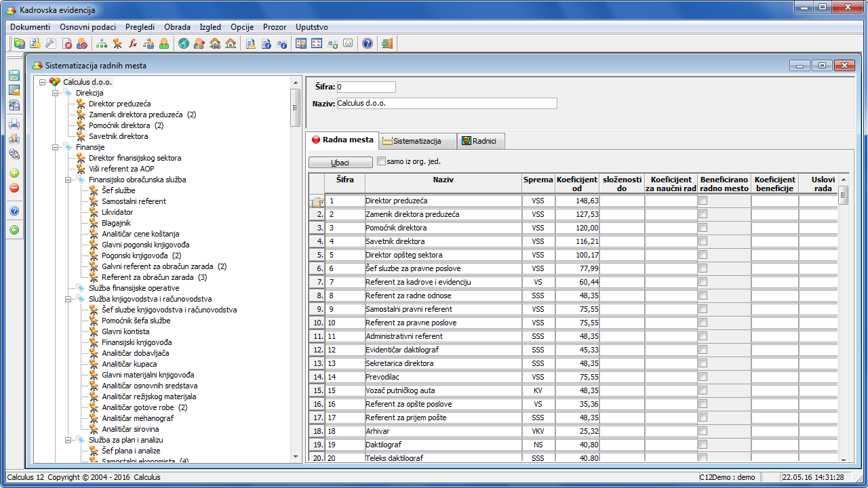Switch to the Sistematizacija tab
Image resolution: width=868 pixels, height=488 pixels.
(x=418, y=141)
